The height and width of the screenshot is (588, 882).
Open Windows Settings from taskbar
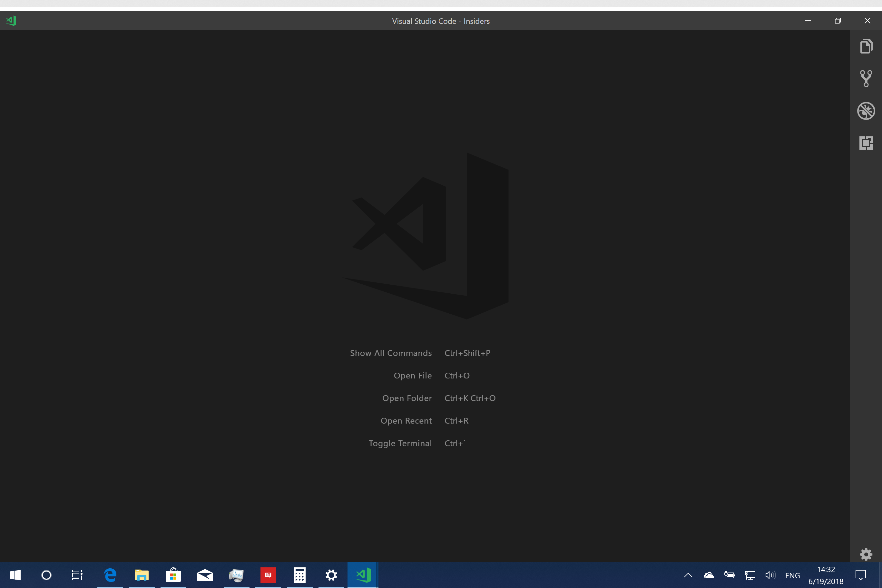(331, 575)
